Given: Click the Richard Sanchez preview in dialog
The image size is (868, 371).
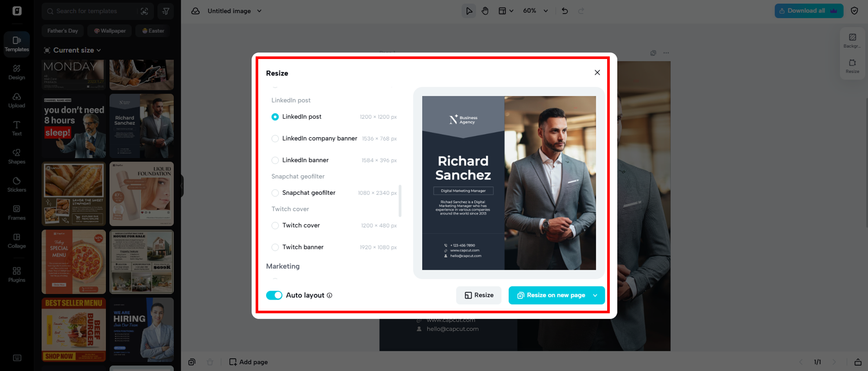Looking at the screenshot, I should pyautogui.click(x=509, y=183).
